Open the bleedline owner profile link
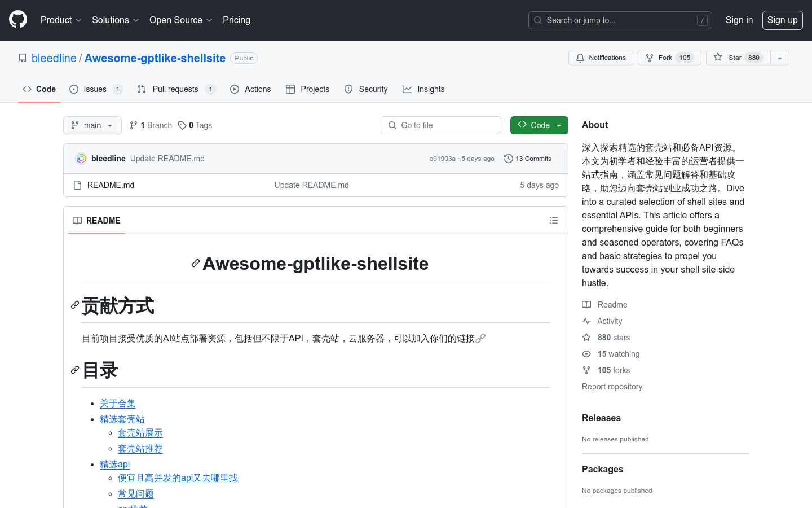This screenshot has height=508, width=812. 54,58
